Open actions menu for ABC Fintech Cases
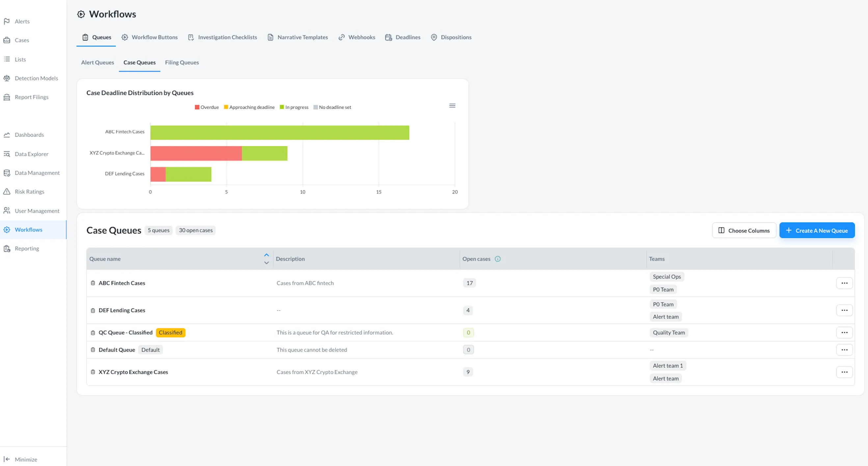This screenshot has height=466, width=868. pos(844,283)
